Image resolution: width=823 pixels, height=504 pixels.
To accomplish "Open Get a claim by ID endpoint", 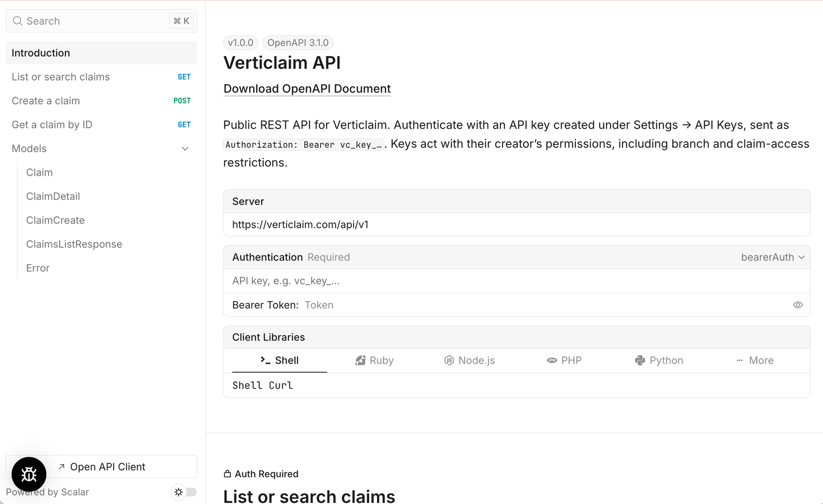I will click(x=101, y=125).
